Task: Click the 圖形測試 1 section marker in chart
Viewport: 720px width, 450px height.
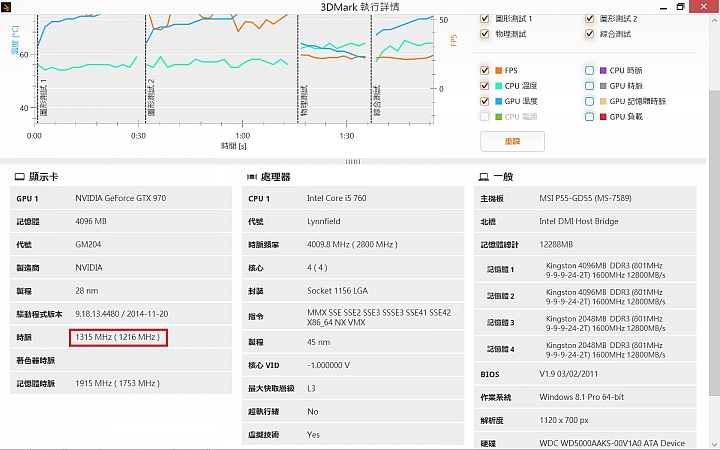Action: click(x=44, y=97)
